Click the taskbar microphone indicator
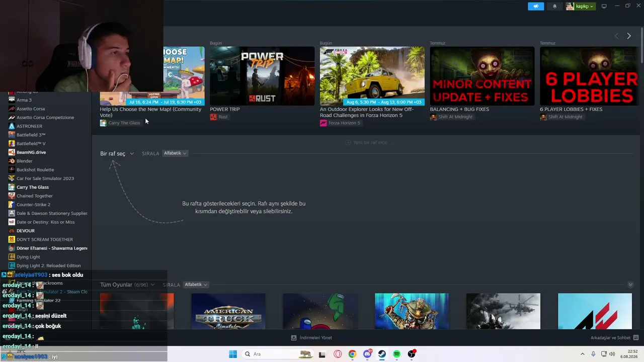Viewport: 644px width, 362px height. coord(594,354)
